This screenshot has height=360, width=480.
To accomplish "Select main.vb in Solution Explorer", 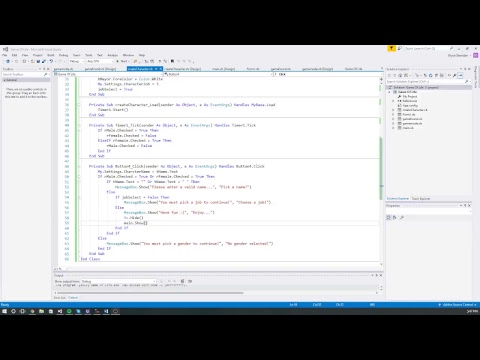I will tap(408, 128).
